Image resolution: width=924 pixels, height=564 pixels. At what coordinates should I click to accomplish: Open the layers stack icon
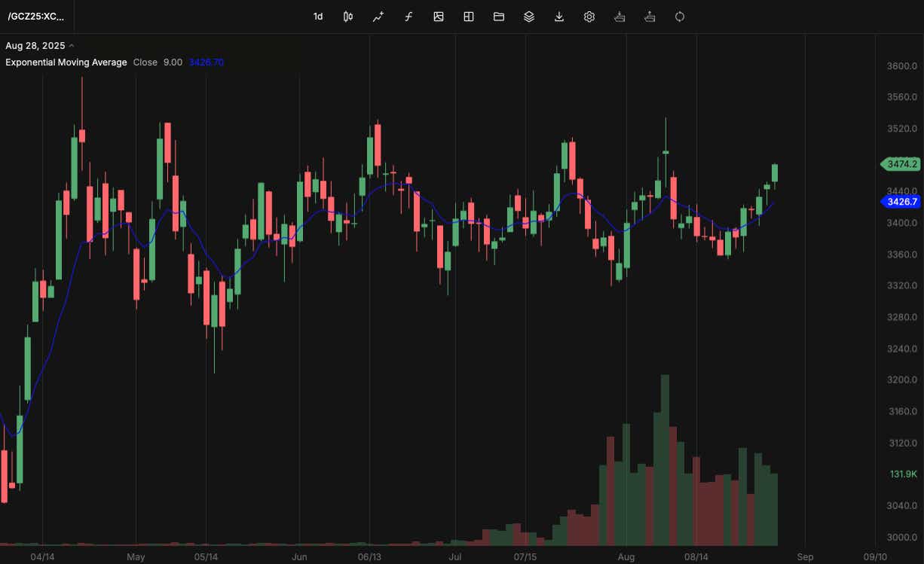(x=529, y=17)
